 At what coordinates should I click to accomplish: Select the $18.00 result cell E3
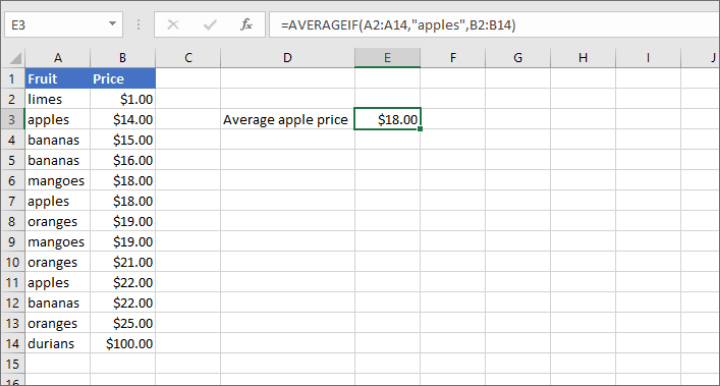[387, 119]
